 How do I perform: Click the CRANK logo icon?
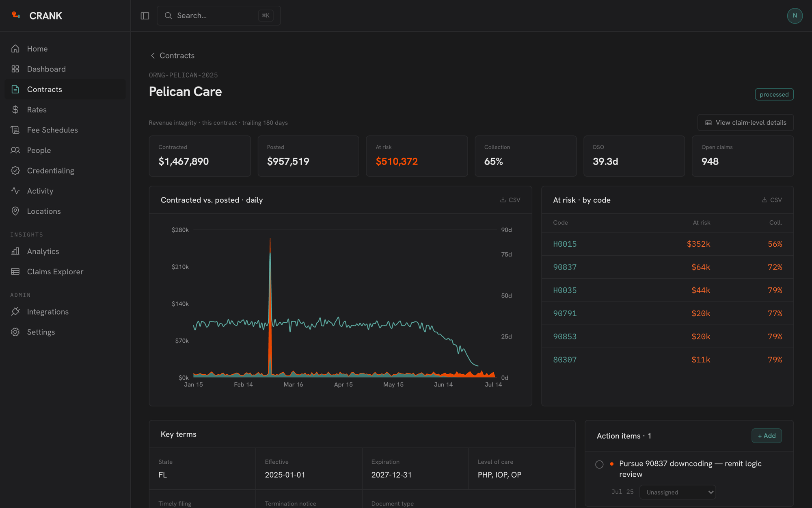click(x=16, y=15)
